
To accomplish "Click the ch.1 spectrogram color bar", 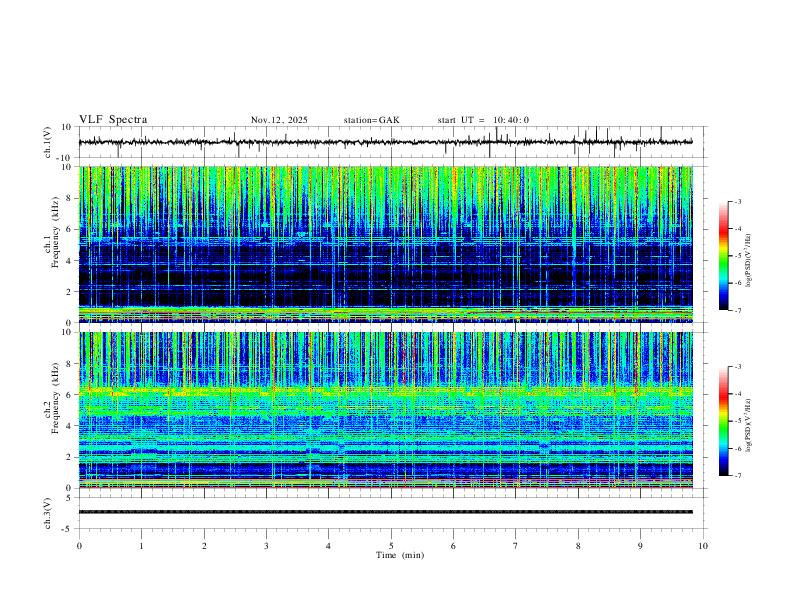I will point(723,256).
